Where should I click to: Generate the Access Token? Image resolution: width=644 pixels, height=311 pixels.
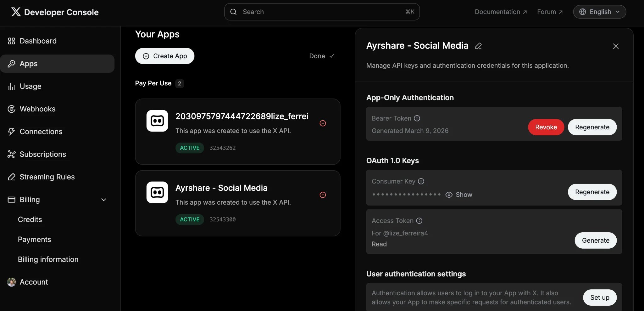tap(596, 240)
